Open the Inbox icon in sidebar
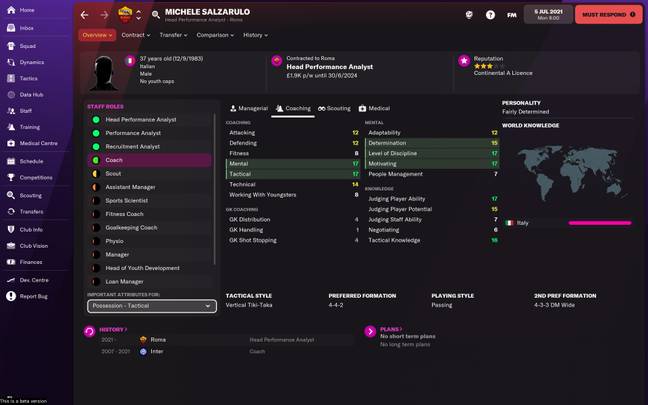 (11, 28)
